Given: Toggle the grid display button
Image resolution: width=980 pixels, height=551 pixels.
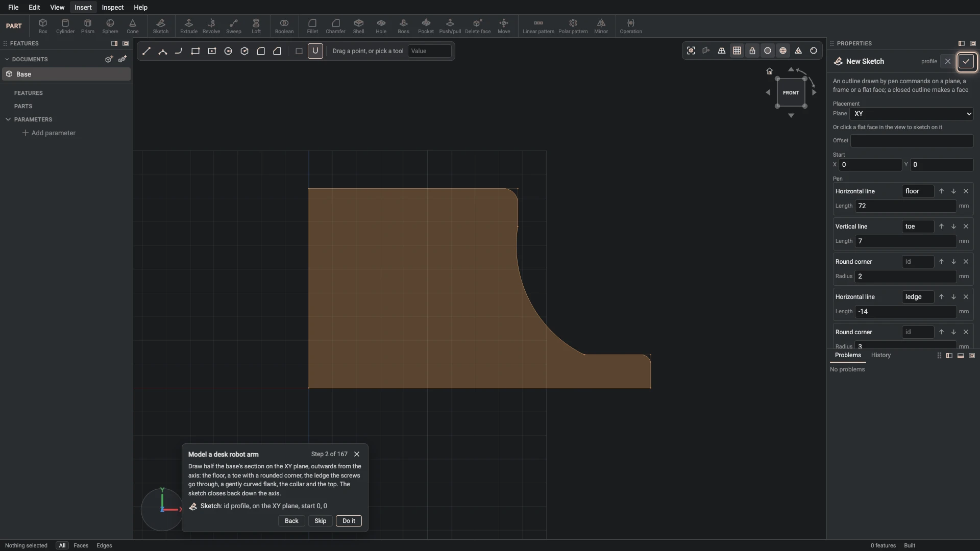Looking at the screenshot, I should [737, 51].
